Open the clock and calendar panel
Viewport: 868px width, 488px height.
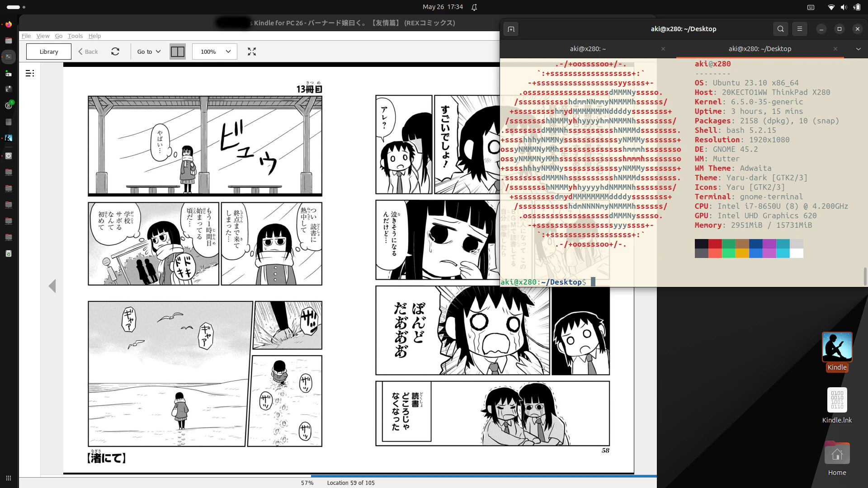pyautogui.click(x=443, y=7)
